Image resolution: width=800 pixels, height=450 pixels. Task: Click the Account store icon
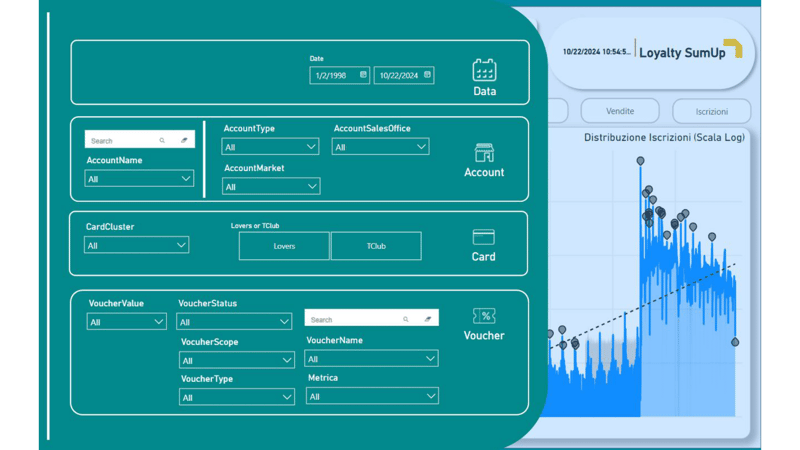tap(484, 153)
